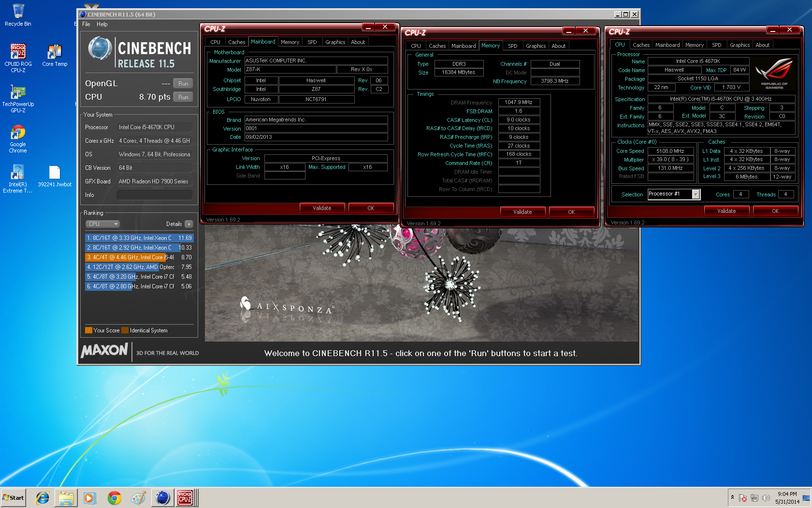812x508 pixels.
Task: Open TechPowerUp GPU-Z desktop icon
Action: [x=18, y=99]
